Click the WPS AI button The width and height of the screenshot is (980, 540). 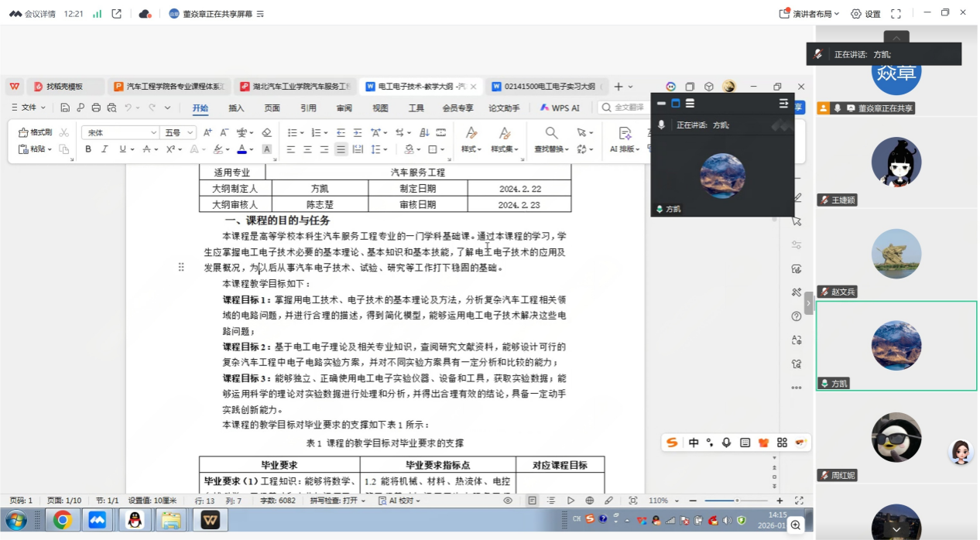click(560, 108)
